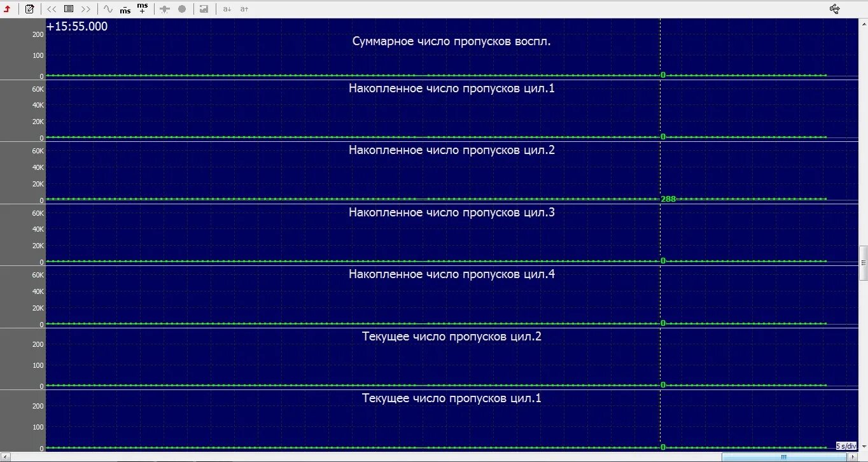Click the gray record circle icon
868x462 pixels.
click(182, 9)
